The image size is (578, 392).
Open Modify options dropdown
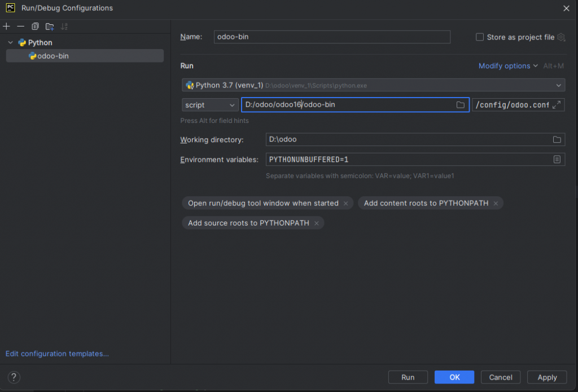click(x=508, y=66)
